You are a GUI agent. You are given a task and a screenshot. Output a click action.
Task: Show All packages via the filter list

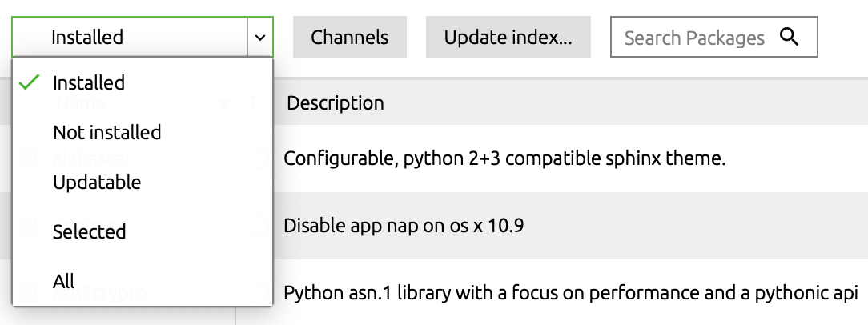click(64, 281)
